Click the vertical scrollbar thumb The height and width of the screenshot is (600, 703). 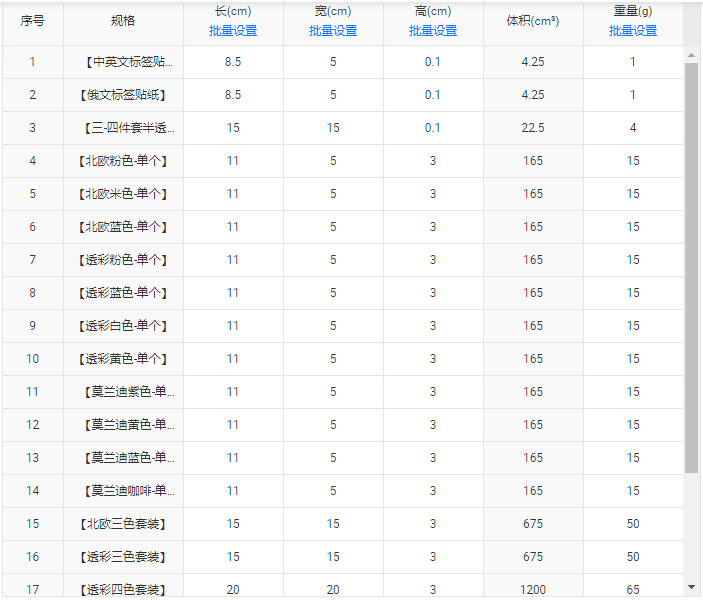pyautogui.click(x=691, y=268)
